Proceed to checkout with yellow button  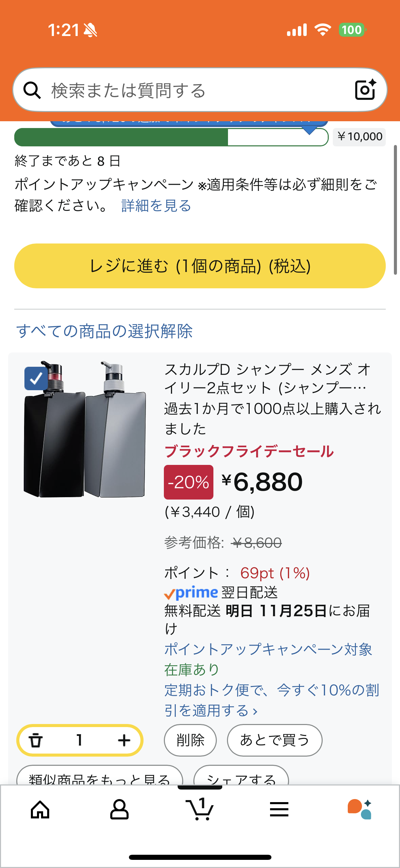pyautogui.click(x=200, y=266)
